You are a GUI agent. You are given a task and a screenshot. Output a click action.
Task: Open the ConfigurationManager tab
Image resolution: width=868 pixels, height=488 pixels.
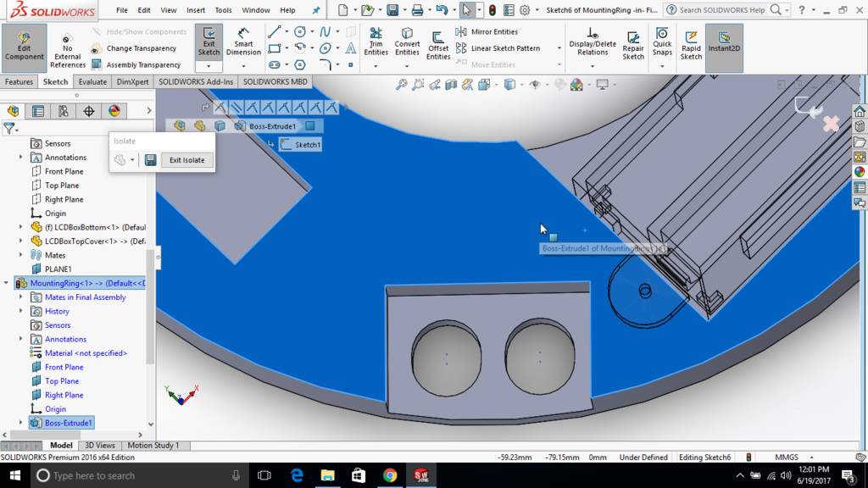[64, 111]
